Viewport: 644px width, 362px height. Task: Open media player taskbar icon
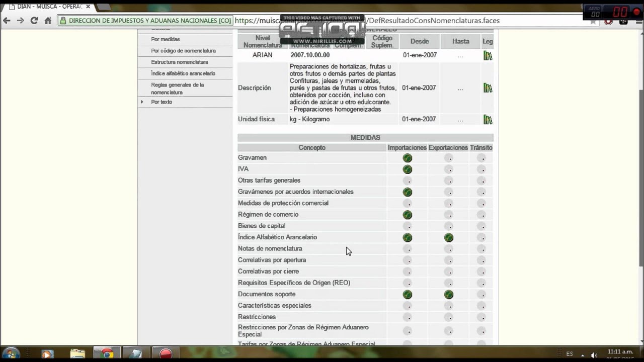48,353
